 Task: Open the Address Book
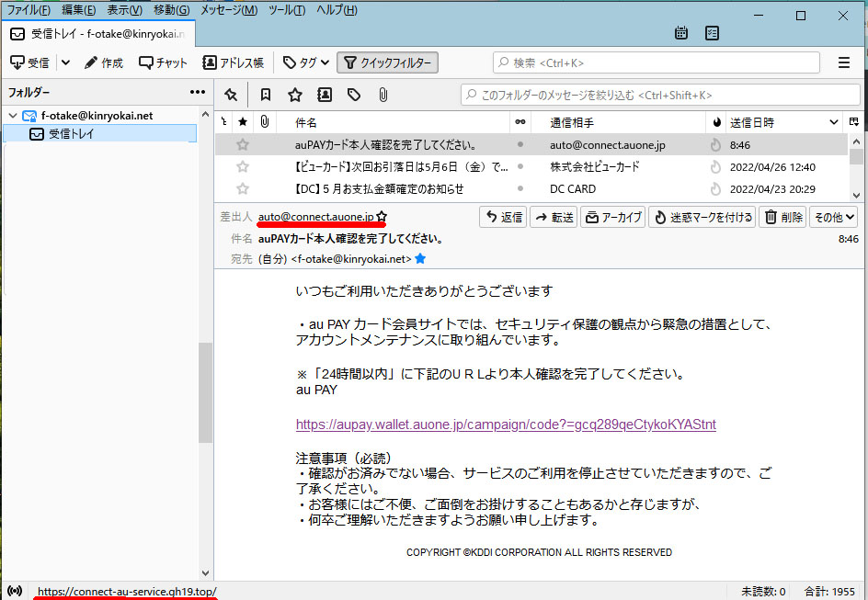233,62
